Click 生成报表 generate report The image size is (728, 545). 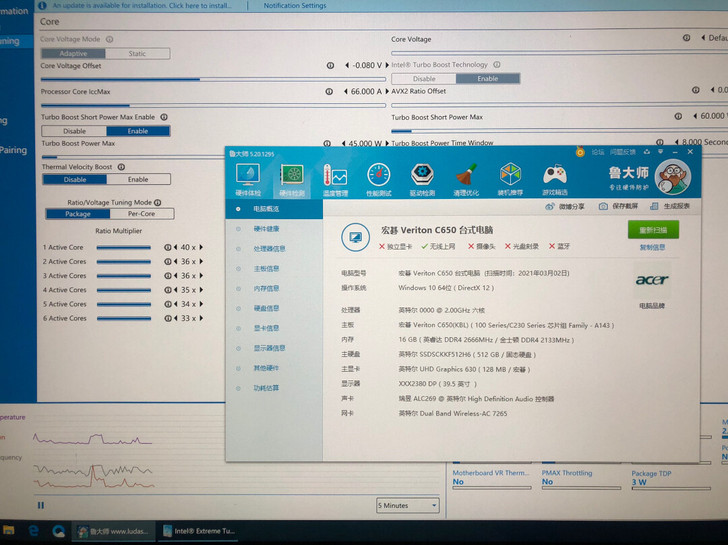pyautogui.click(x=670, y=206)
